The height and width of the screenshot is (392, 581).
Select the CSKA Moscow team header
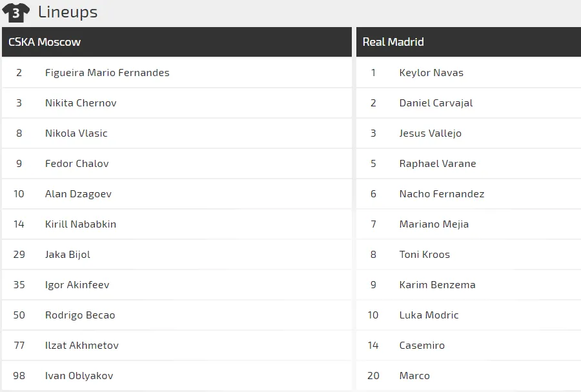point(45,42)
